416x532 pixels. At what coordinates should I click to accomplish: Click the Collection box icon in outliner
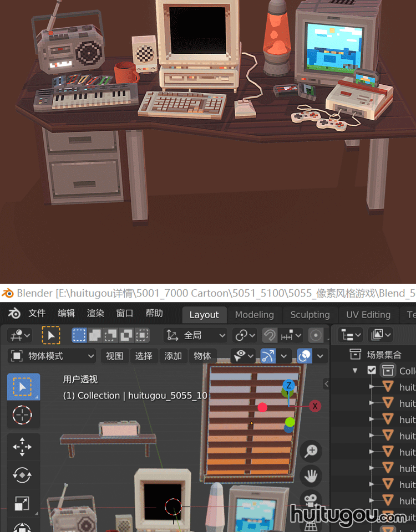[x=388, y=371]
